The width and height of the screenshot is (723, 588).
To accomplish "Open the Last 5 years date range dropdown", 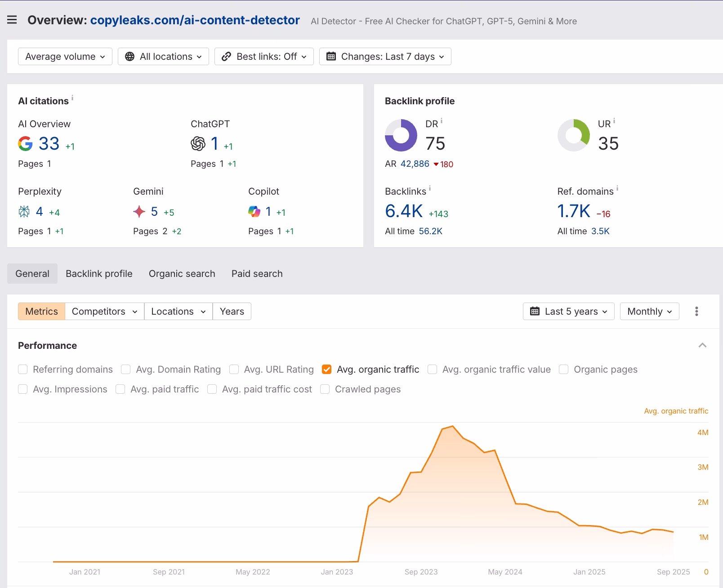I will [x=569, y=312].
